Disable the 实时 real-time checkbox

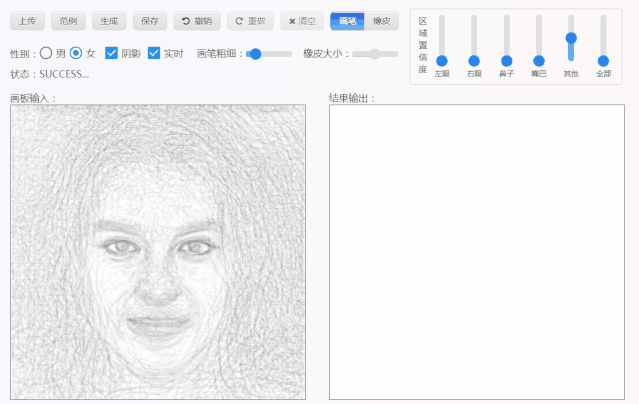(x=154, y=53)
